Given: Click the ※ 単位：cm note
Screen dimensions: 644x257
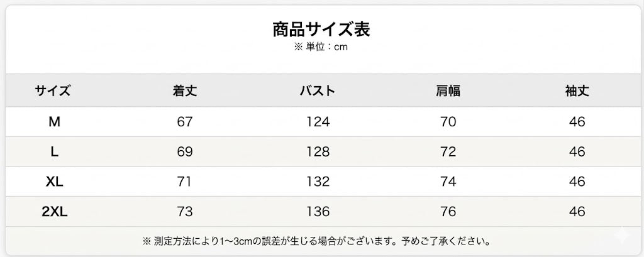Looking at the screenshot, I should click(x=321, y=47).
